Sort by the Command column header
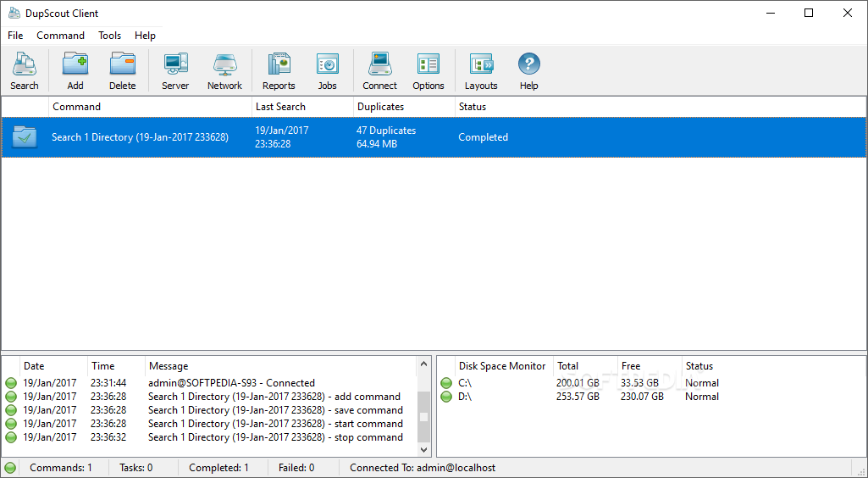This screenshot has height=478, width=868. point(150,107)
